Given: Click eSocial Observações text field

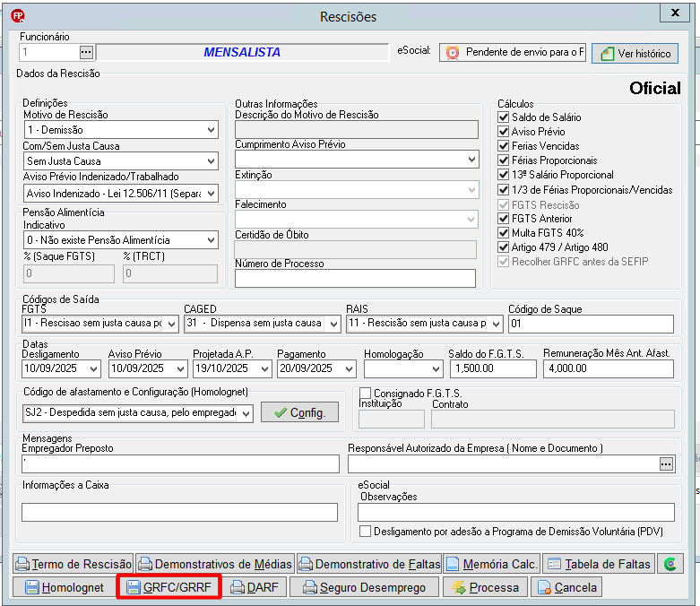Looking at the screenshot, I should click(x=516, y=512).
